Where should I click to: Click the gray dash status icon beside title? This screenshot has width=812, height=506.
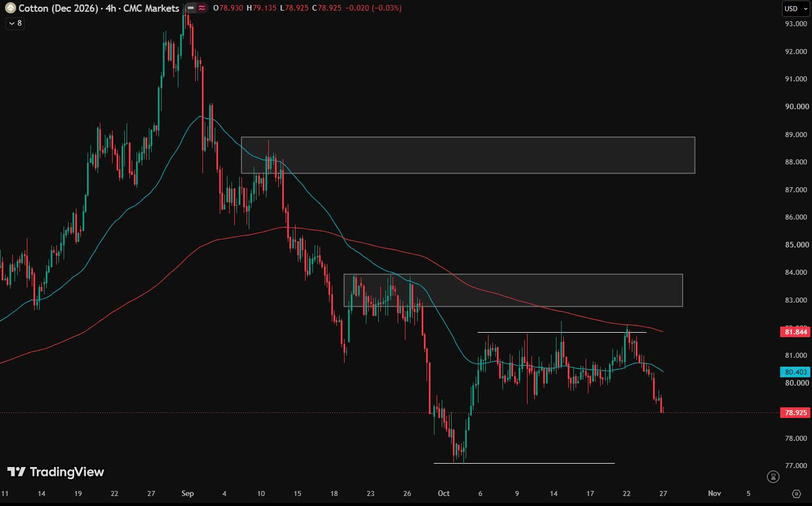[191, 8]
